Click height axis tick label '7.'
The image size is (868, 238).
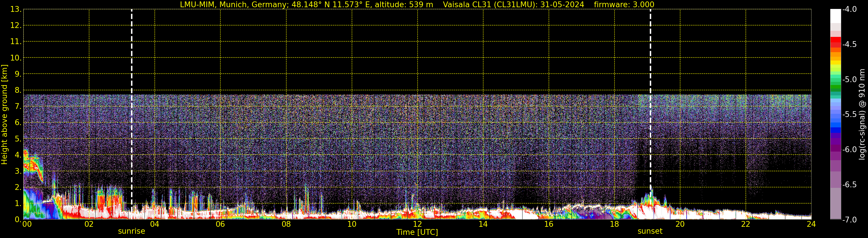coord(18,106)
